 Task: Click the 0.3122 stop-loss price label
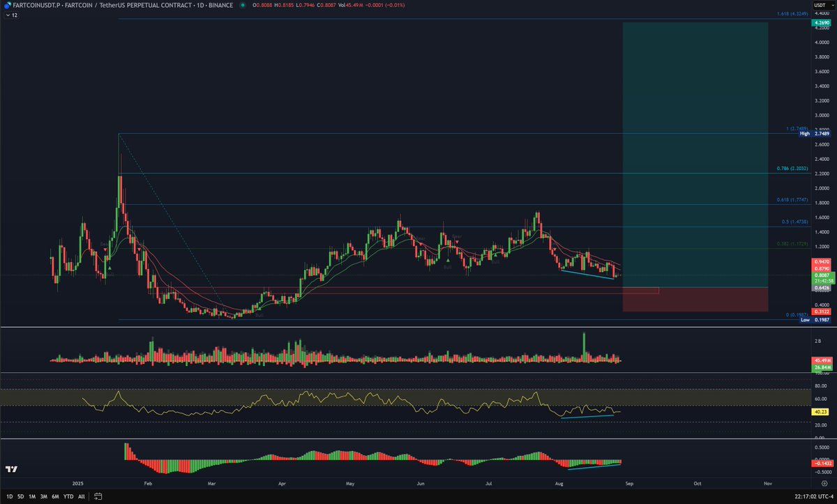click(x=821, y=312)
